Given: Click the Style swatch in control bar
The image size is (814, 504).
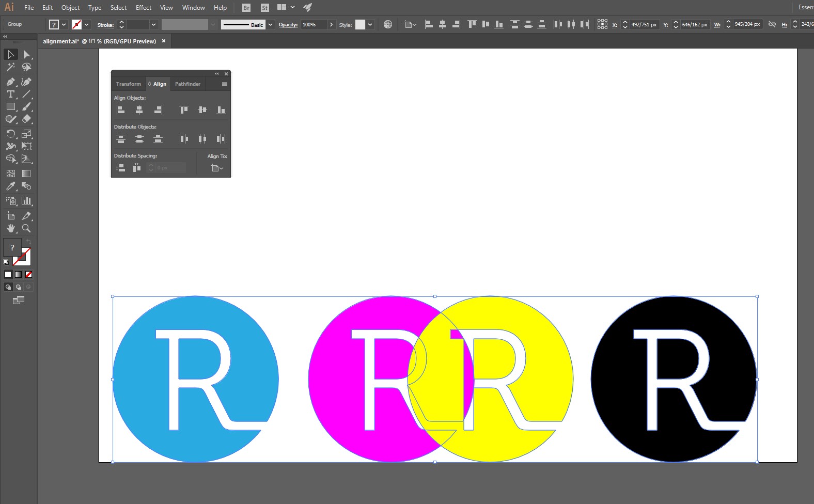Looking at the screenshot, I should (x=361, y=25).
